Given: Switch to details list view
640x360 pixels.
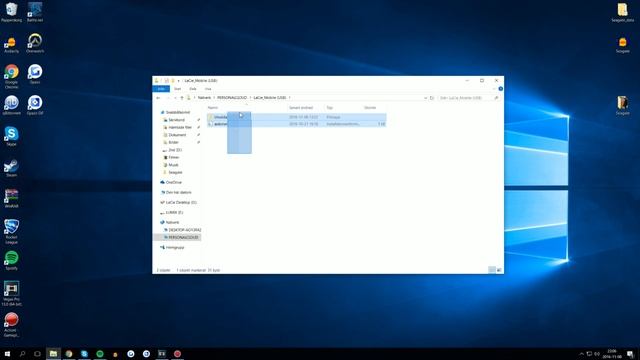Looking at the screenshot, I should click(x=492, y=270).
